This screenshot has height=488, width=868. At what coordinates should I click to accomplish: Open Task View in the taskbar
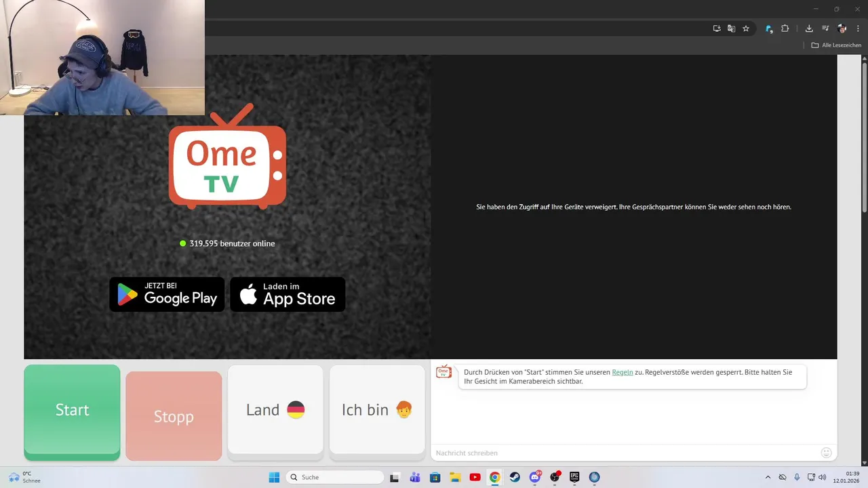tap(395, 477)
